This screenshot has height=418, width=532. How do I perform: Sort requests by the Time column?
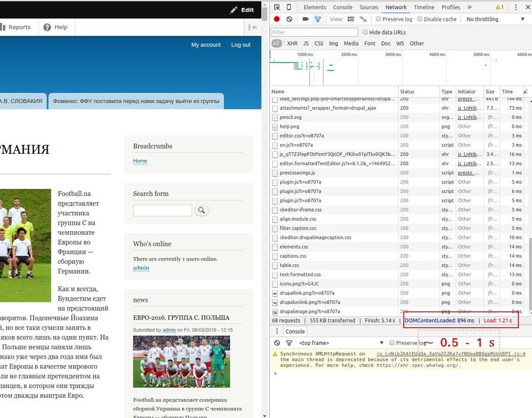511,91
